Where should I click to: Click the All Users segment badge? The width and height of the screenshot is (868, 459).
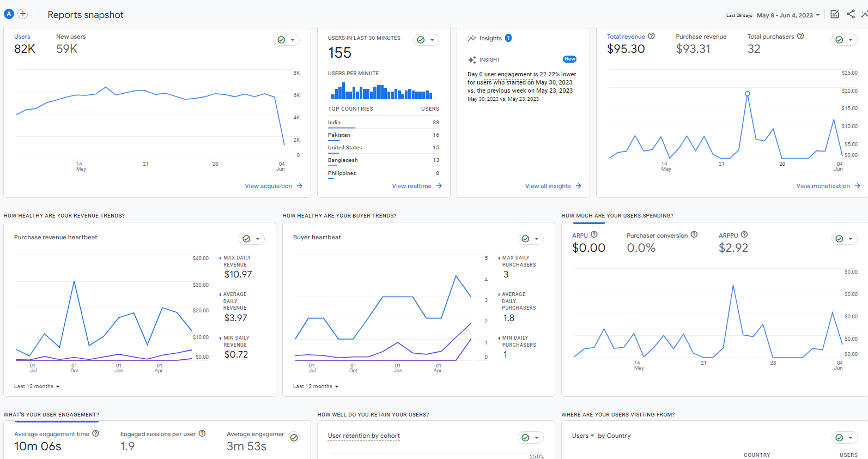pyautogui.click(x=9, y=14)
